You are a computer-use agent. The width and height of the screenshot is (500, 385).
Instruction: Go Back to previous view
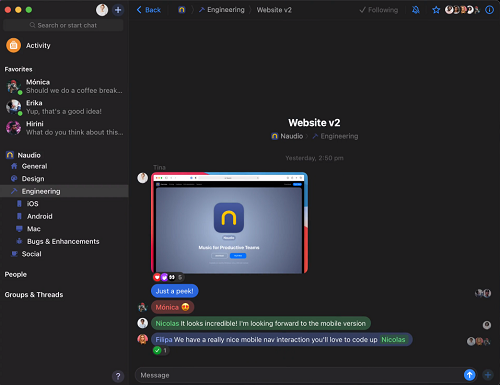click(x=149, y=10)
